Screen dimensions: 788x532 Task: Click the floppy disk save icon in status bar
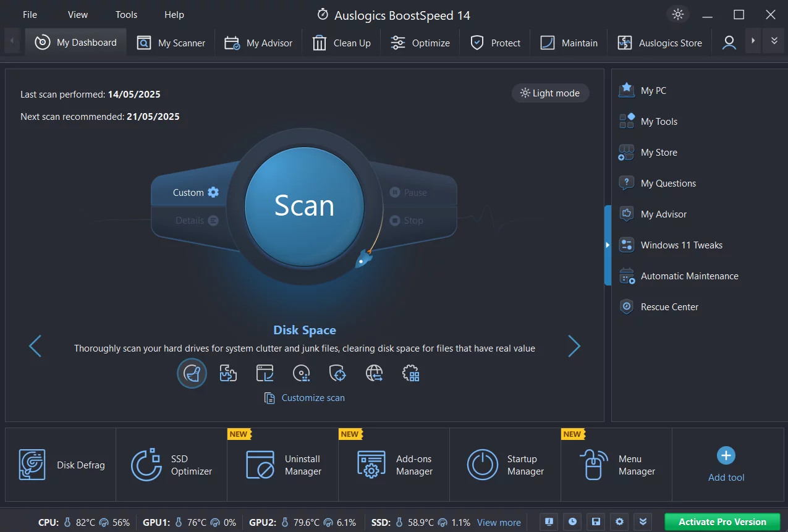[x=596, y=521]
